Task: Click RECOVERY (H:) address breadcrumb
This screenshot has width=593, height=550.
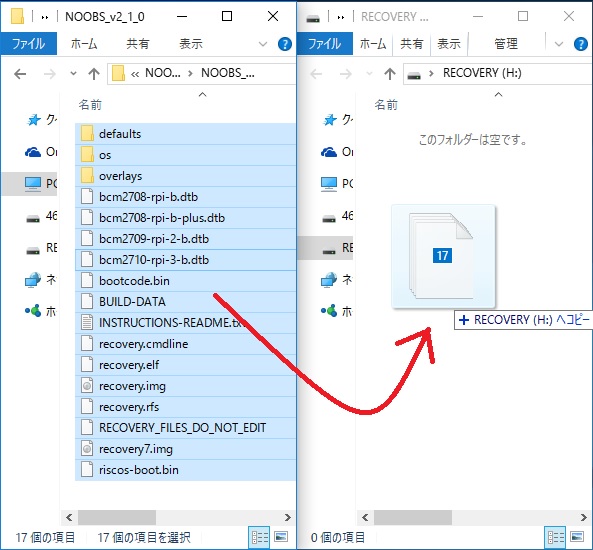Action: [x=482, y=73]
